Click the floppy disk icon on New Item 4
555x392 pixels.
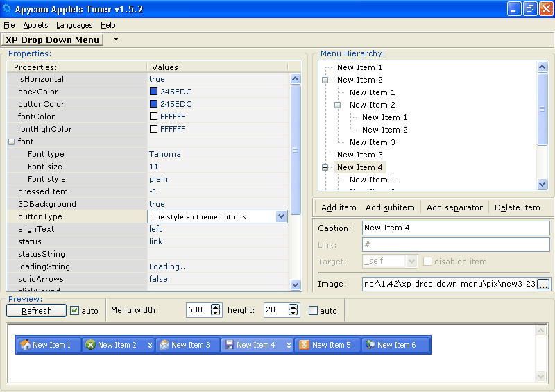click(x=229, y=345)
